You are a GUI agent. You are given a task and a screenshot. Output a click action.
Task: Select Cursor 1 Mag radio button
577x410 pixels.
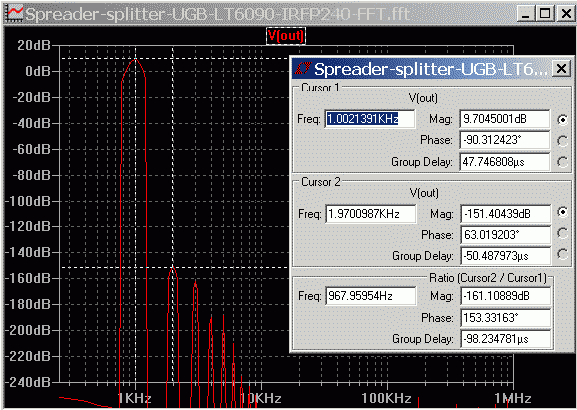pyautogui.click(x=563, y=120)
